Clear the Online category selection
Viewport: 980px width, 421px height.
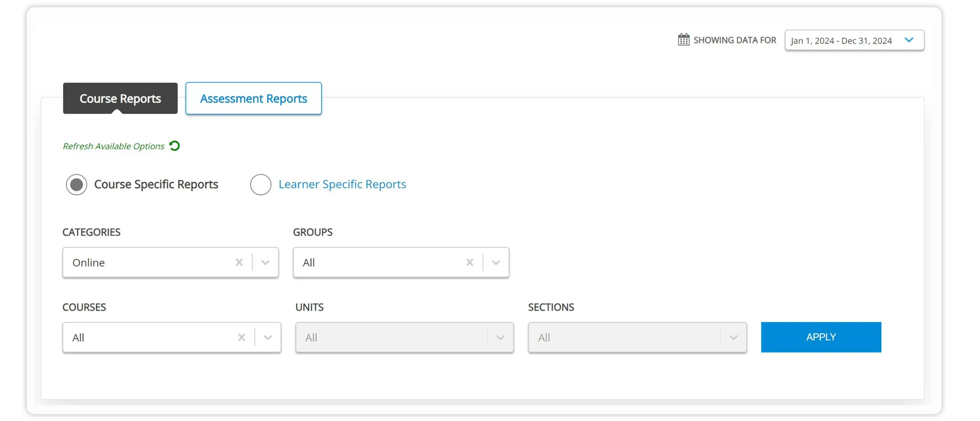[x=239, y=262]
